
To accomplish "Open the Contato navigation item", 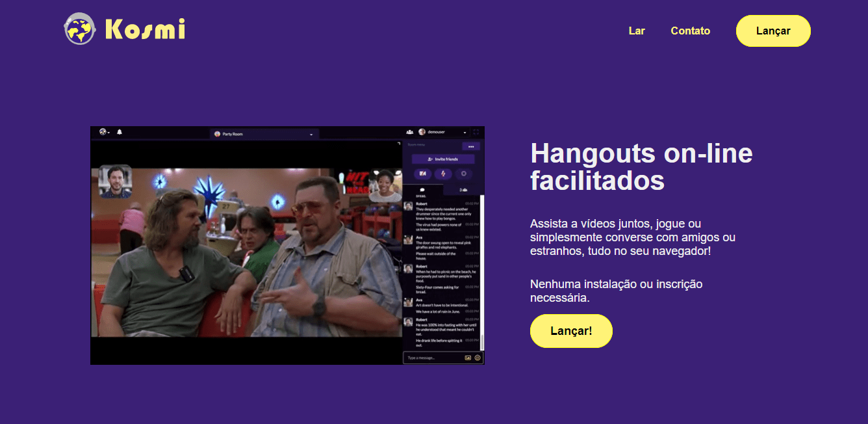I will coord(690,31).
